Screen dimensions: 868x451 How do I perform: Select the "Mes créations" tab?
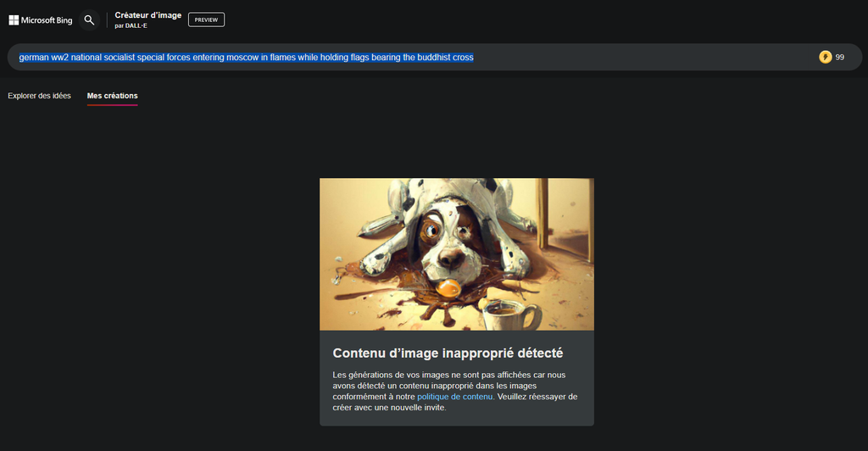112,96
